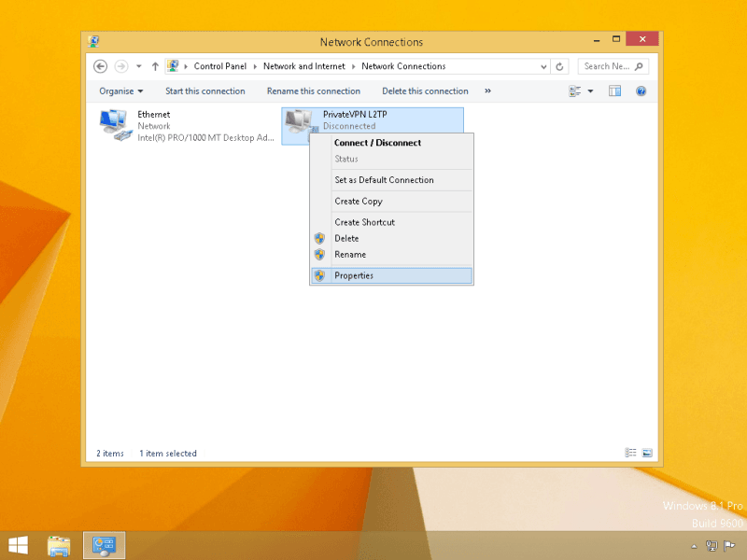Screen dimensions: 747x560
Task: Click the Back navigation arrow
Action: coord(101,66)
